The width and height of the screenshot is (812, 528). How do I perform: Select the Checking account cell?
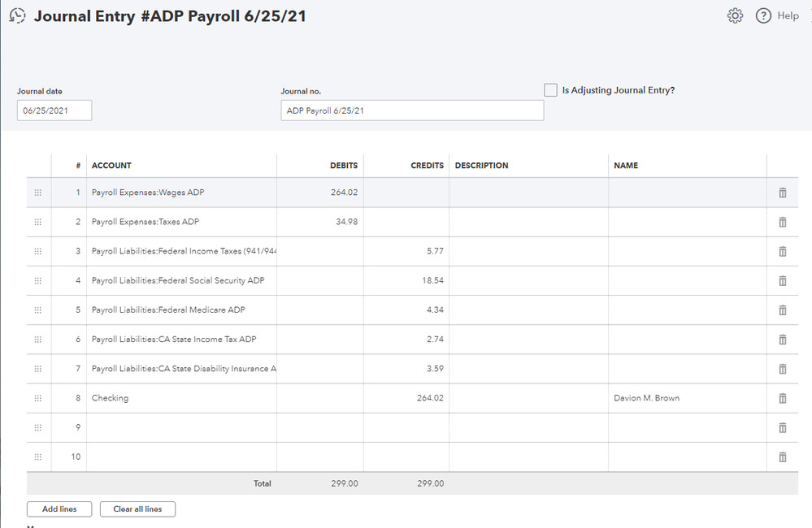[x=181, y=398]
